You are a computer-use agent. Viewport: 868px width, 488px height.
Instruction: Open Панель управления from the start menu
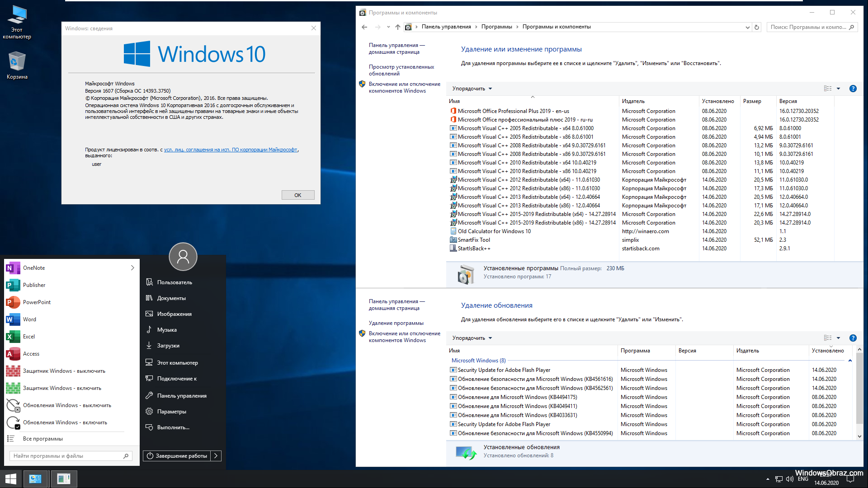(x=181, y=396)
